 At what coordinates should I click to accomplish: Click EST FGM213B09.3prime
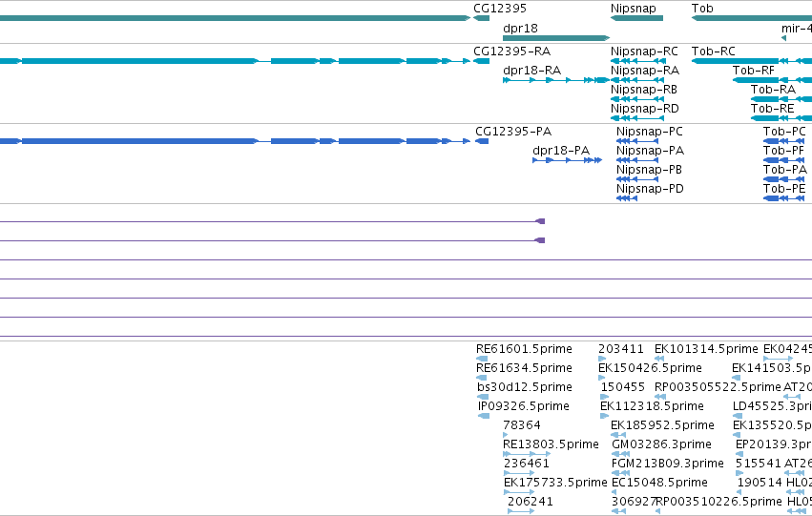pos(668,464)
